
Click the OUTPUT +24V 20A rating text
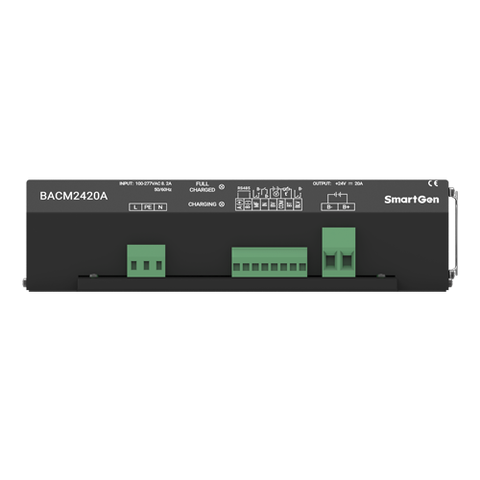[x=338, y=184]
